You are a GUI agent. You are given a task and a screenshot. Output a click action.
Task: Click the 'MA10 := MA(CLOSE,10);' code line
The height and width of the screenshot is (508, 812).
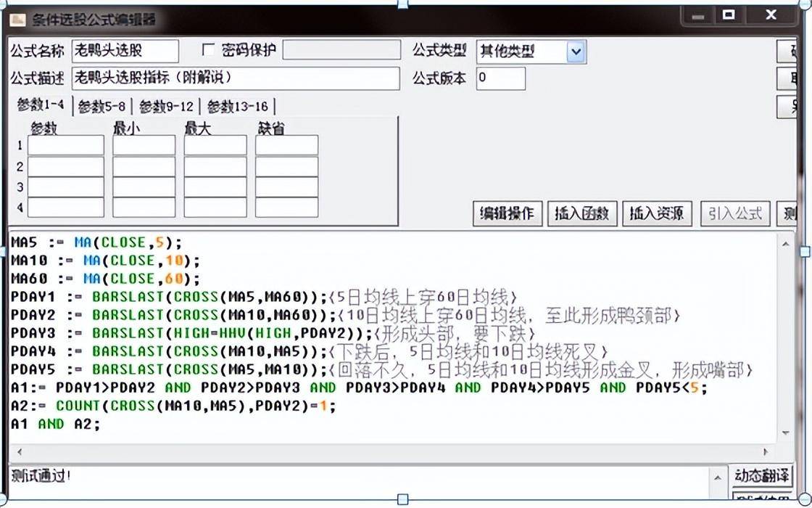coord(105,261)
